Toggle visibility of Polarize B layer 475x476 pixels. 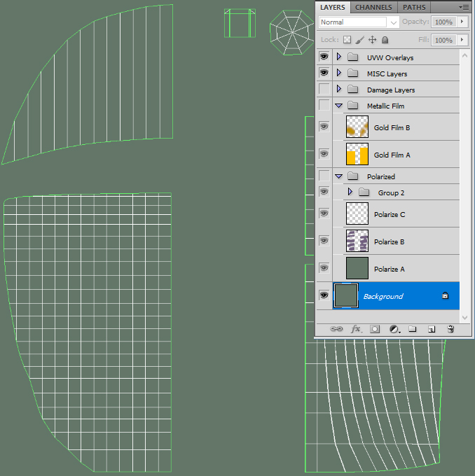point(324,241)
